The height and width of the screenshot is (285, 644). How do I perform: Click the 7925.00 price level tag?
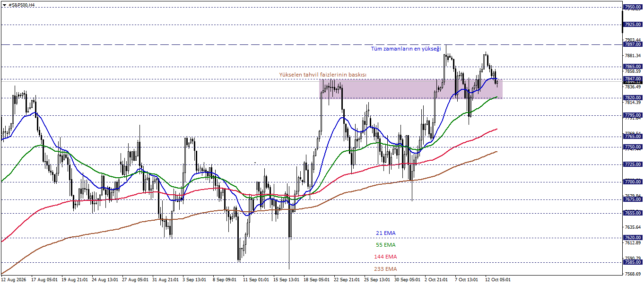pos(632,24)
